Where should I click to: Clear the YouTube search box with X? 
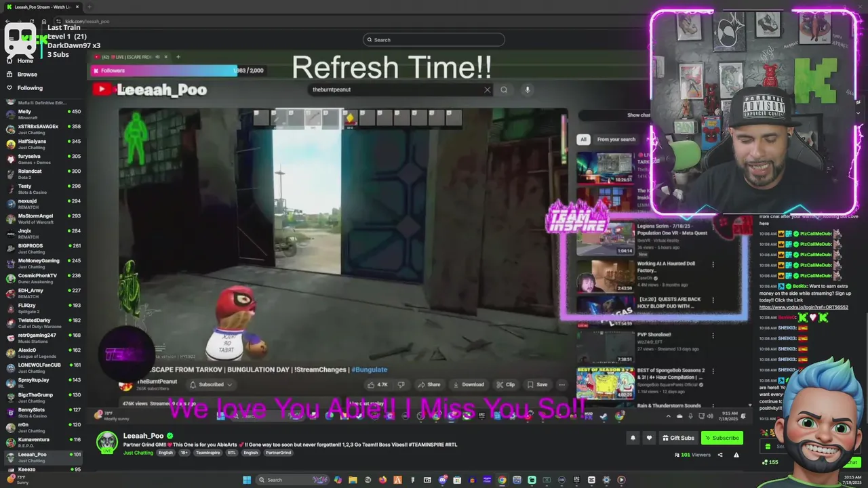point(487,89)
